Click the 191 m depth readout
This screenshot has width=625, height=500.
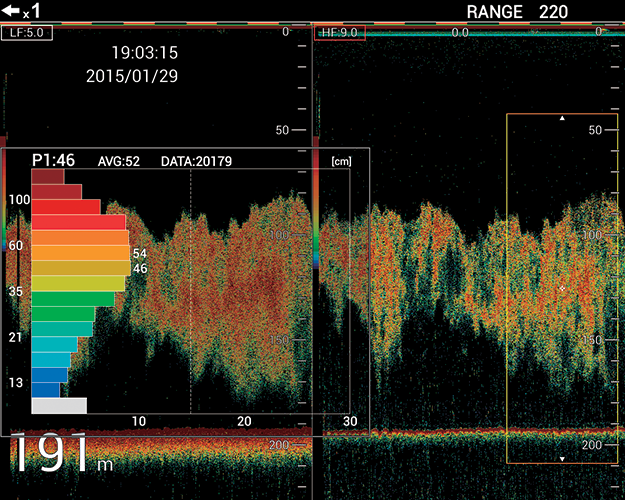tap(62, 456)
